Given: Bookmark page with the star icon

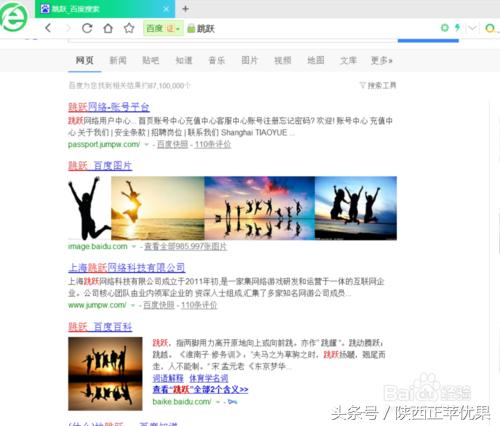Looking at the screenshot, I should [x=129, y=28].
